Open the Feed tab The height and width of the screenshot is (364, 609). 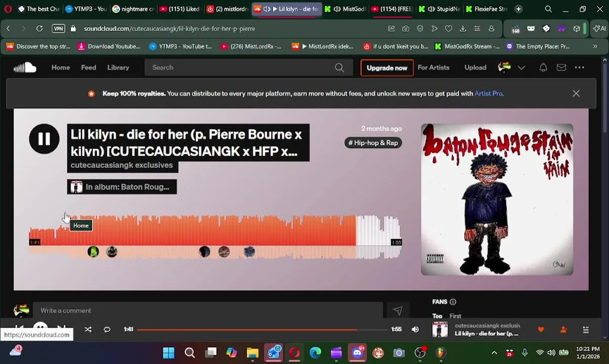coord(89,67)
